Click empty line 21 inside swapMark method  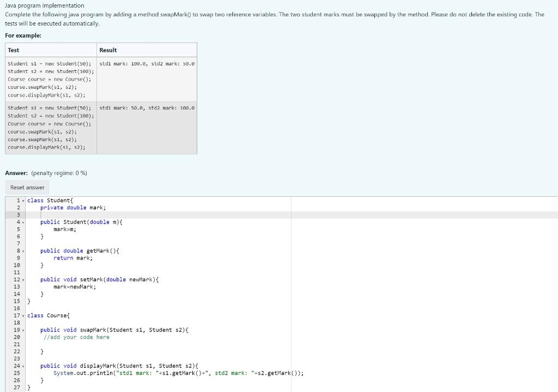(x=292, y=344)
